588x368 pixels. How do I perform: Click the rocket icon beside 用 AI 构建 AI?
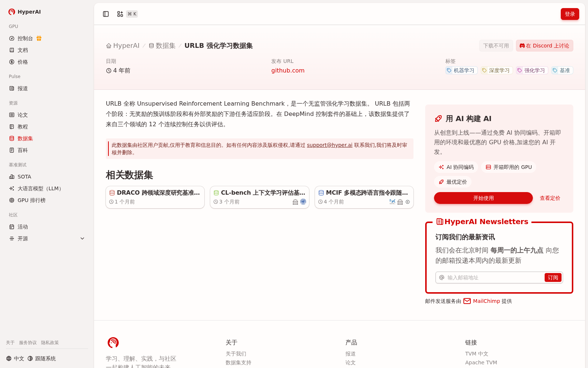click(x=438, y=118)
